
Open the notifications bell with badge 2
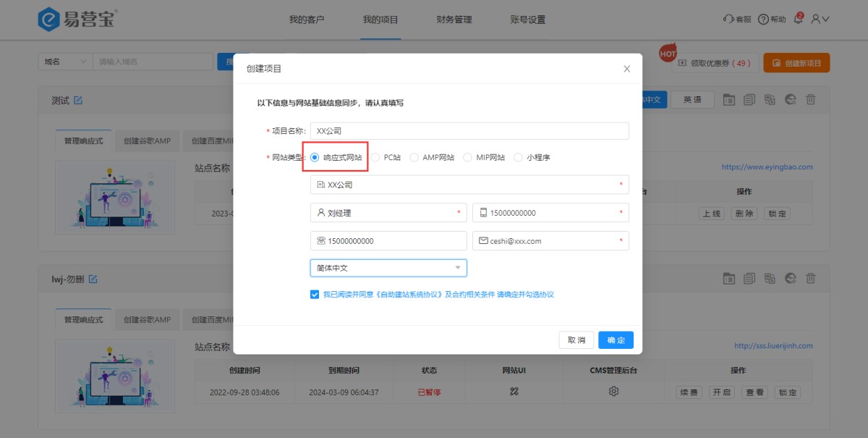798,19
